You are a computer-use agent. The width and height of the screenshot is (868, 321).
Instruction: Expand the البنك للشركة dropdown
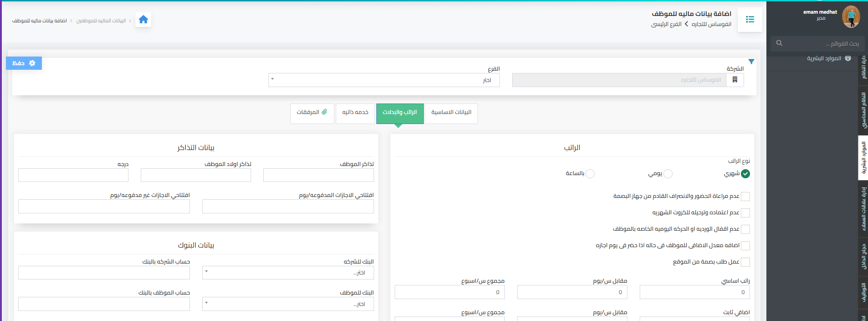pyautogui.click(x=288, y=273)
